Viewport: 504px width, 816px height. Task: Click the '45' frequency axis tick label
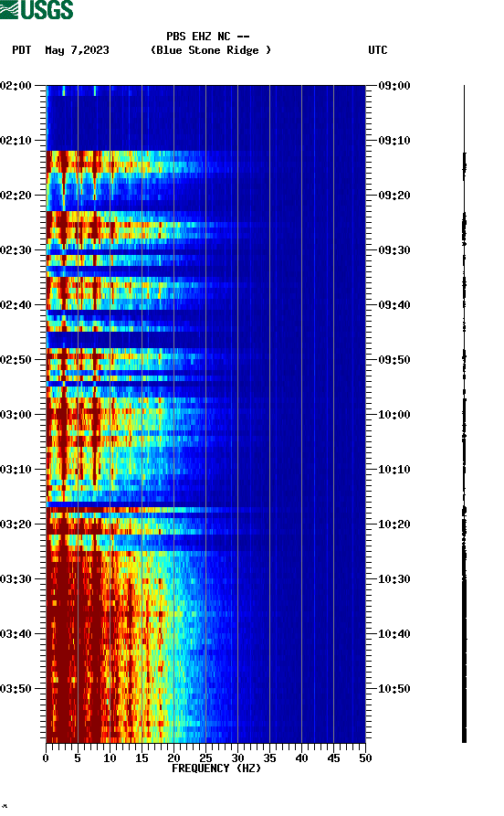(333, 758)
